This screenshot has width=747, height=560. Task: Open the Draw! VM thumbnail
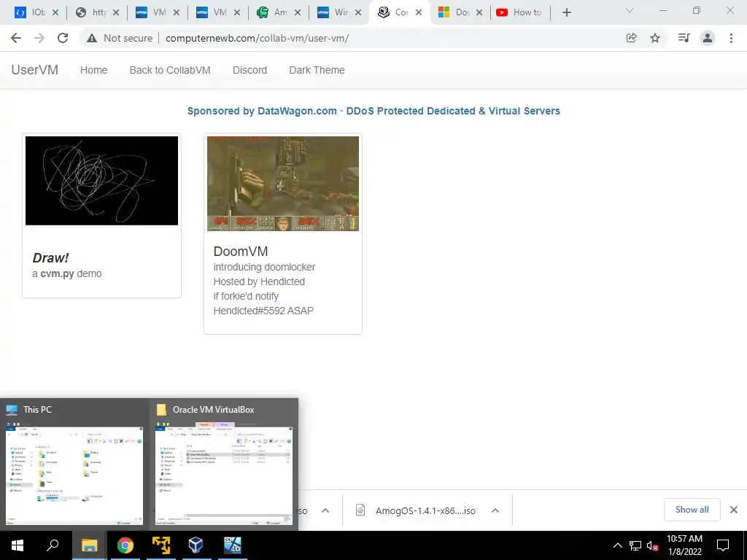[x=101, y=181]
